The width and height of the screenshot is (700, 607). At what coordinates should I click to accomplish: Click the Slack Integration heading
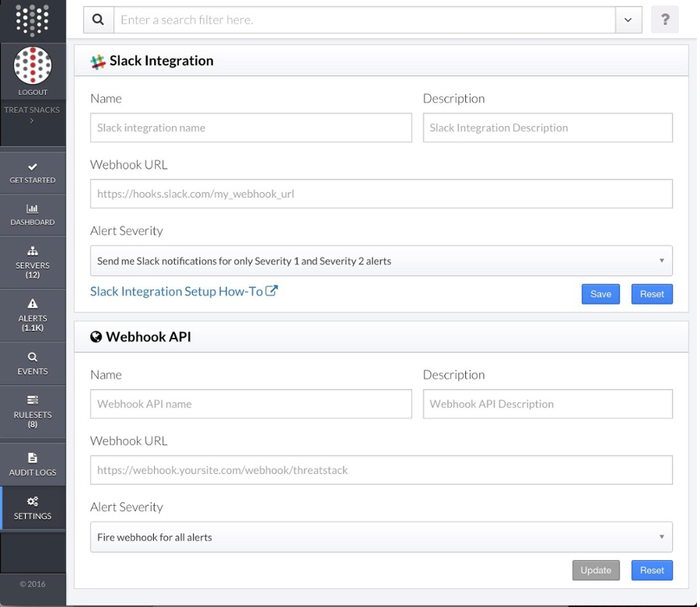point(161,61)
